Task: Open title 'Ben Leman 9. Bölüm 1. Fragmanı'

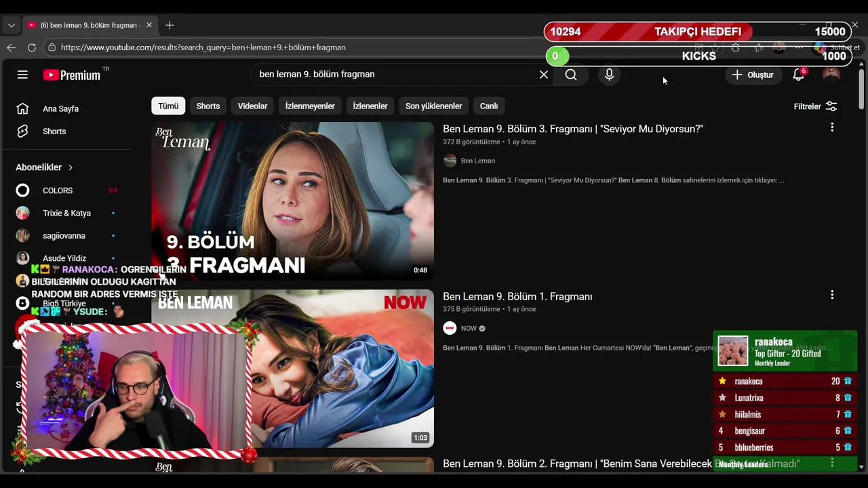Action: coord(517,296)
